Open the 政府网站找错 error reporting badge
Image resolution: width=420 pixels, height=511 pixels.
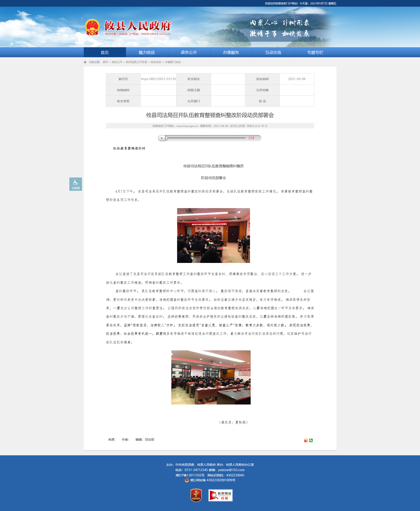220,495
